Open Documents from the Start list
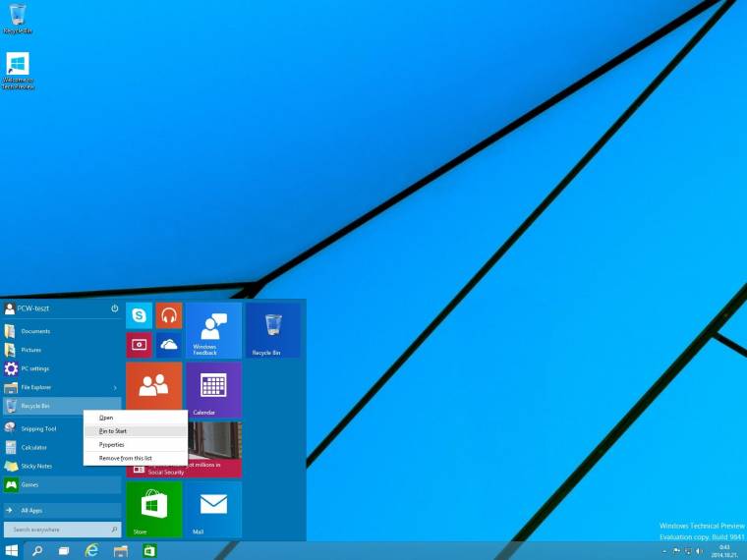The width and height of the screenshot is (747, 560). [x=62, y=331]
